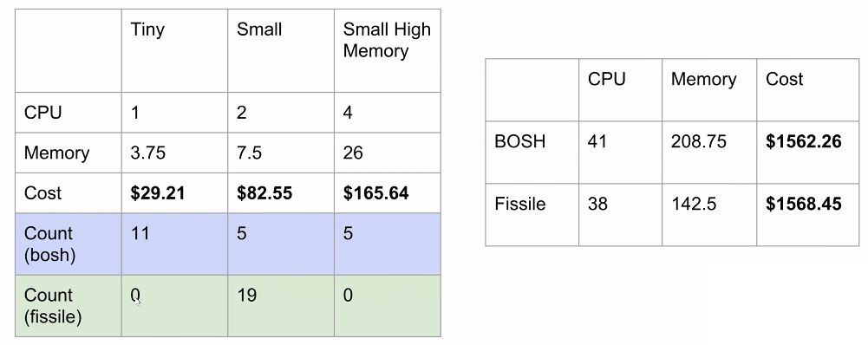The image size is (868, 345).
Task: Click the $29.21 cost cell
Action: [174, 193]
